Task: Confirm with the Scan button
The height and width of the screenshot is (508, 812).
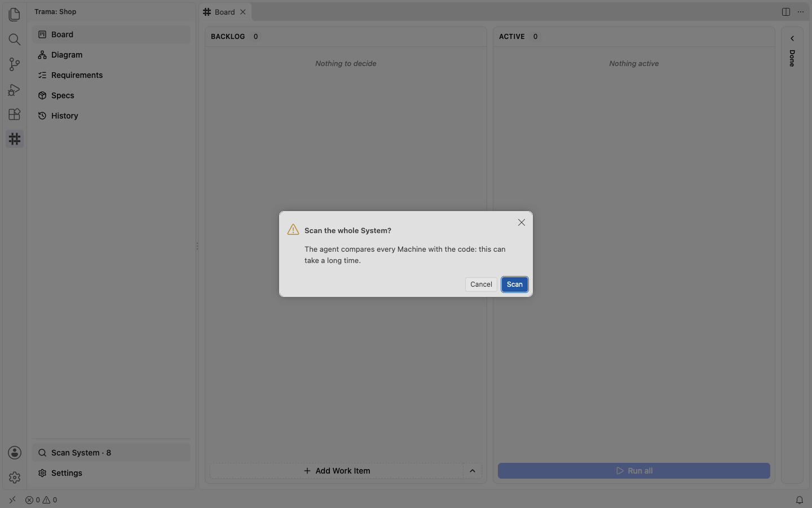Action: click(x=515, y=284)
